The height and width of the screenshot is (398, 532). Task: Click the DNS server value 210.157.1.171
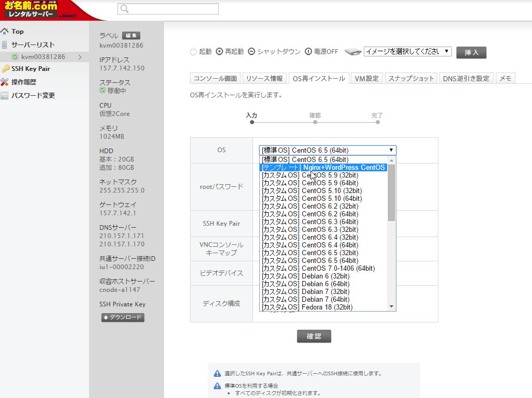pos(122,236)
